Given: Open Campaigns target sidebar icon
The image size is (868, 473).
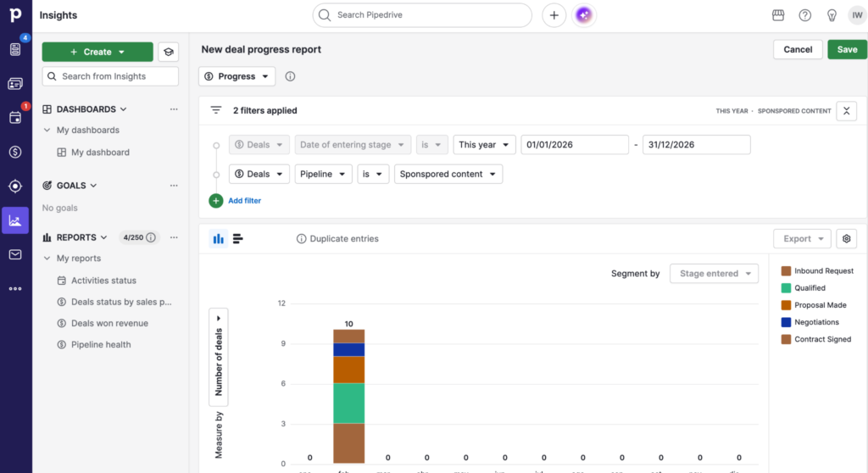Looking at the screenshot, I should 15,186.
